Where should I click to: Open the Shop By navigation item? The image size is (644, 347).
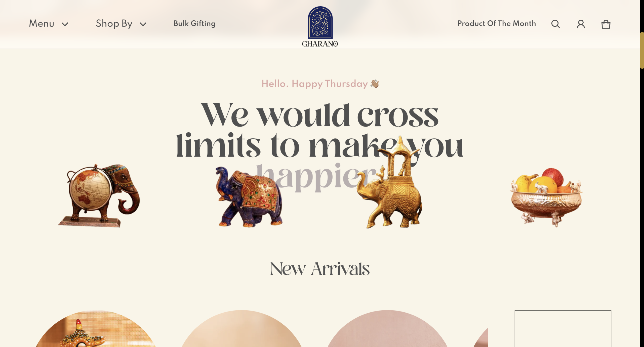coord(114,24)
